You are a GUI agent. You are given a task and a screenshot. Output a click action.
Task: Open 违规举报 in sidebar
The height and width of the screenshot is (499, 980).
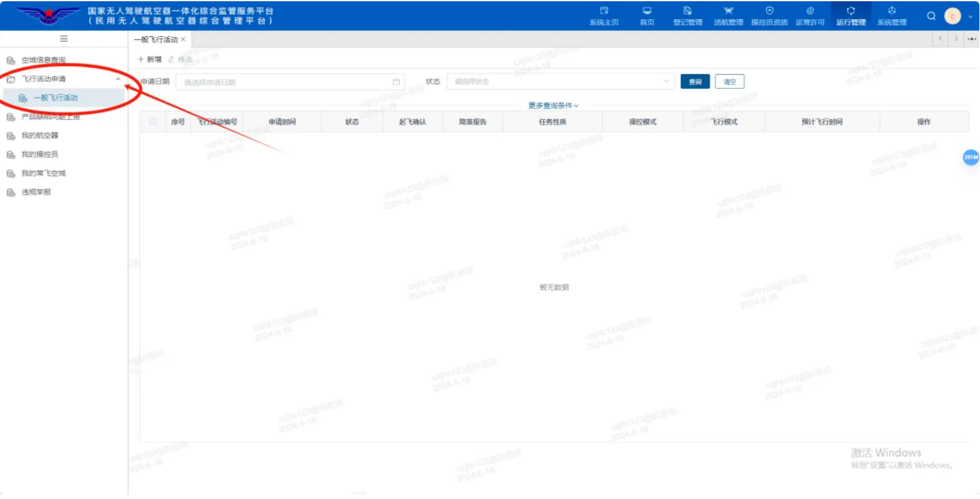click(x=36, y=192)
